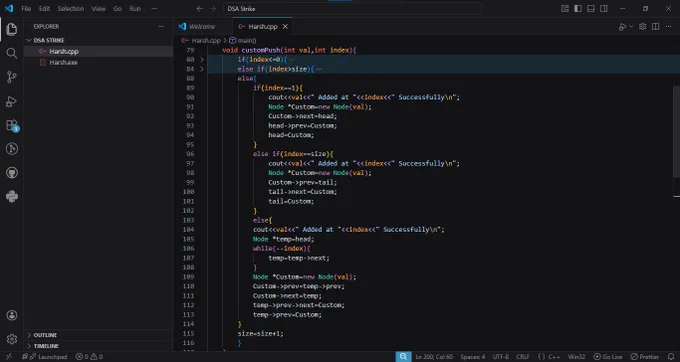Open the Edit menu

point(44,9)
